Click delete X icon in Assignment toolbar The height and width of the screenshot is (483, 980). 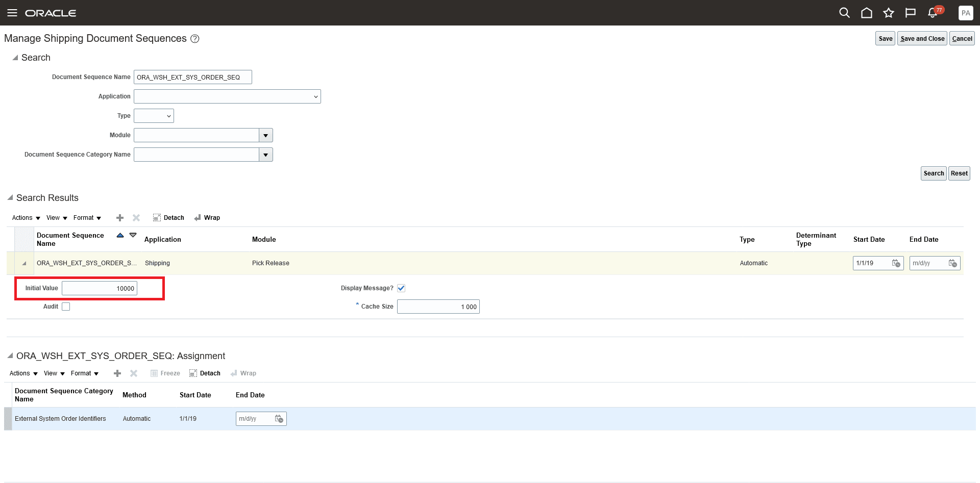[134, 373]
